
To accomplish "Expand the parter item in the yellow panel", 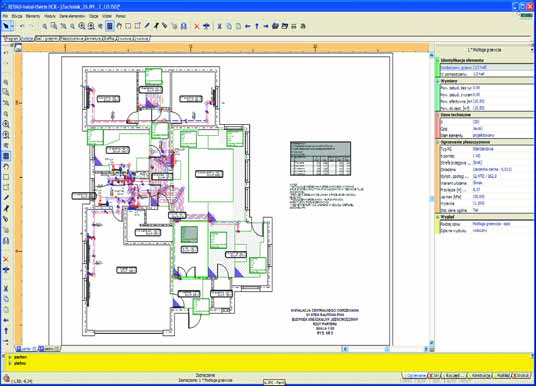I will (10, 357).
